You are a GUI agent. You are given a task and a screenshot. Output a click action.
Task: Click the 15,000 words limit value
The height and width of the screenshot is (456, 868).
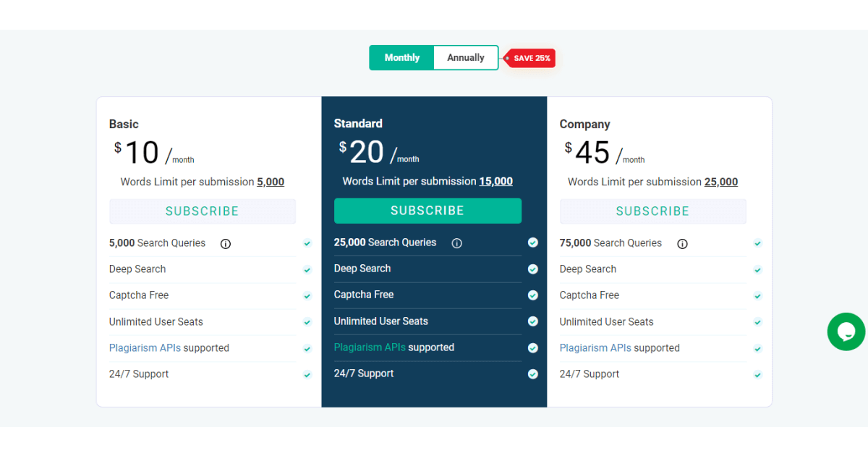tap(495, 182)
